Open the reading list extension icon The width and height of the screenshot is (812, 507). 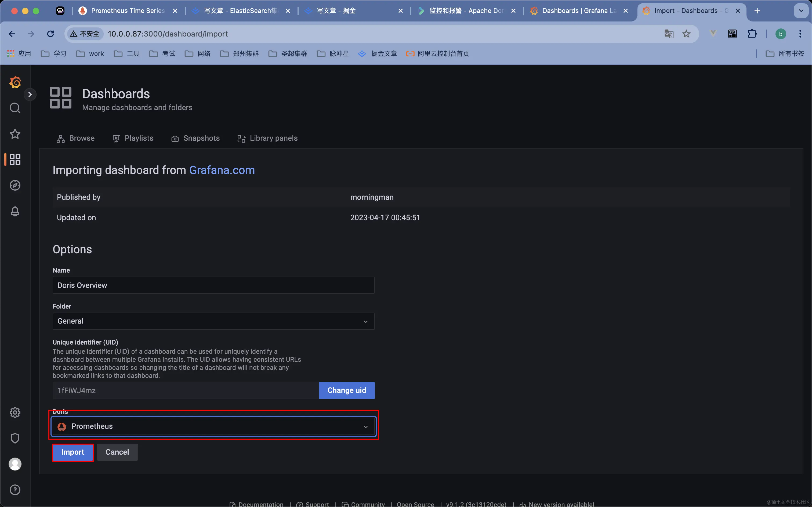733,34
